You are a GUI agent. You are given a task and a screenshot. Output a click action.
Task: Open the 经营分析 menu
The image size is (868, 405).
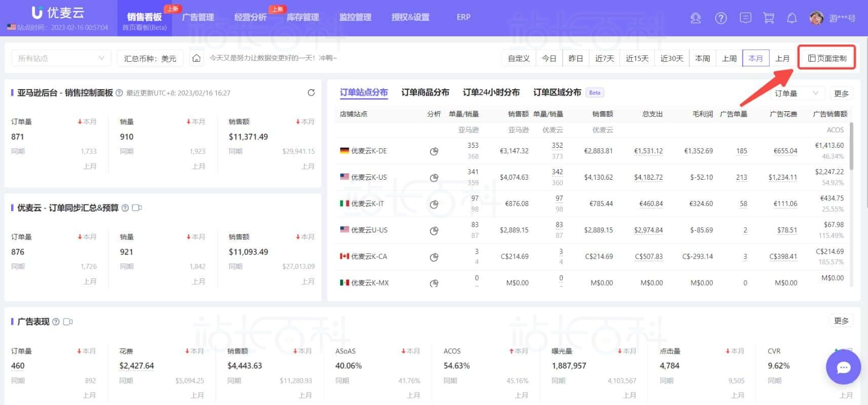250,17
